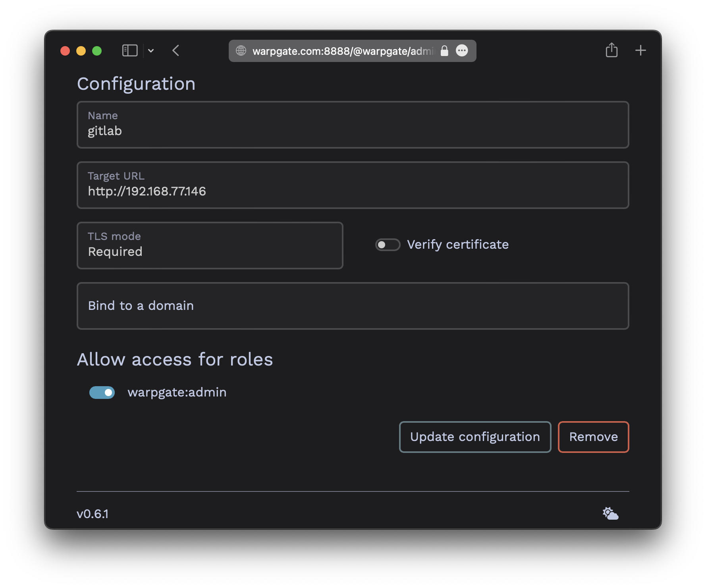Click the Verify certificate label
The image size is (706, 588).
click(x=458, y=245)
